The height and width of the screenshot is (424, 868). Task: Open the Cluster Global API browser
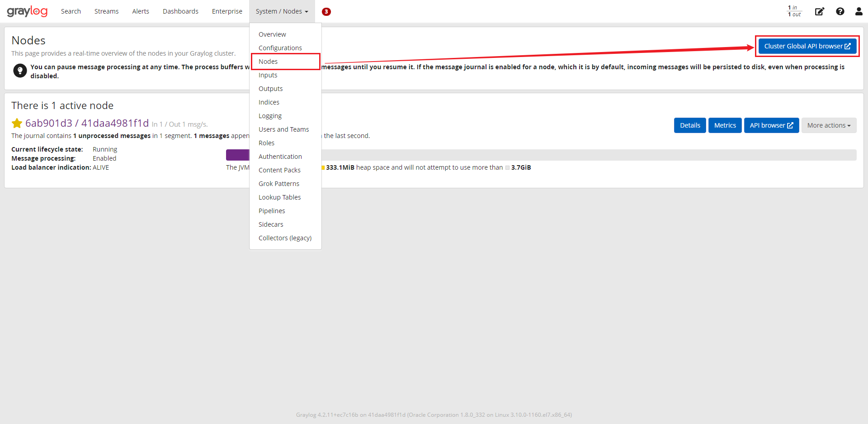807,46
